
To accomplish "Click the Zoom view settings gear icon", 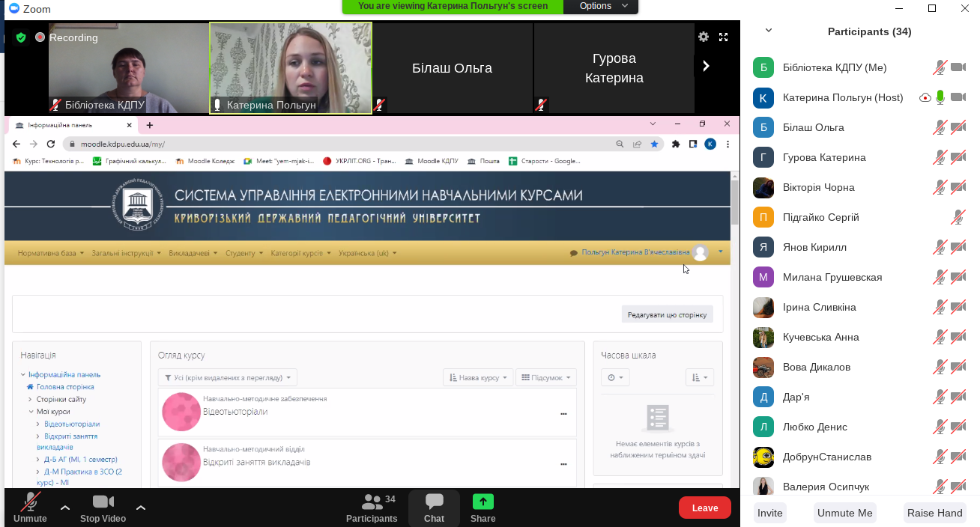I will (703, 37).
